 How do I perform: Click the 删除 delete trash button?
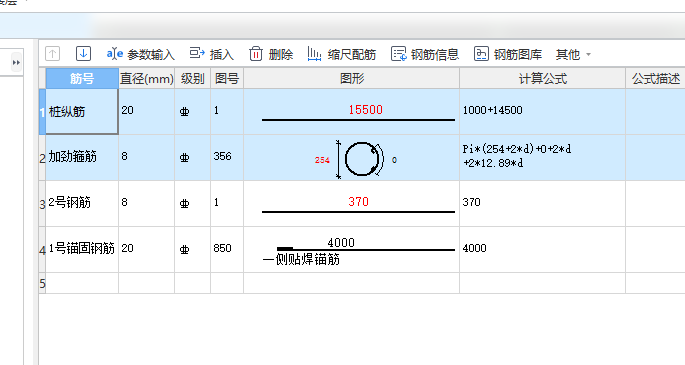tap(271, 54)
